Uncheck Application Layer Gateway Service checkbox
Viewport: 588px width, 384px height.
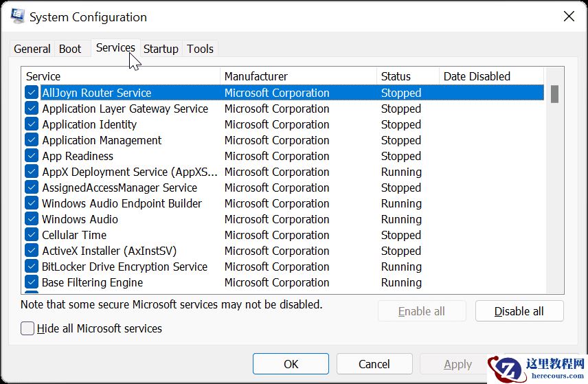pyautogui.click(x=32, y=109)
